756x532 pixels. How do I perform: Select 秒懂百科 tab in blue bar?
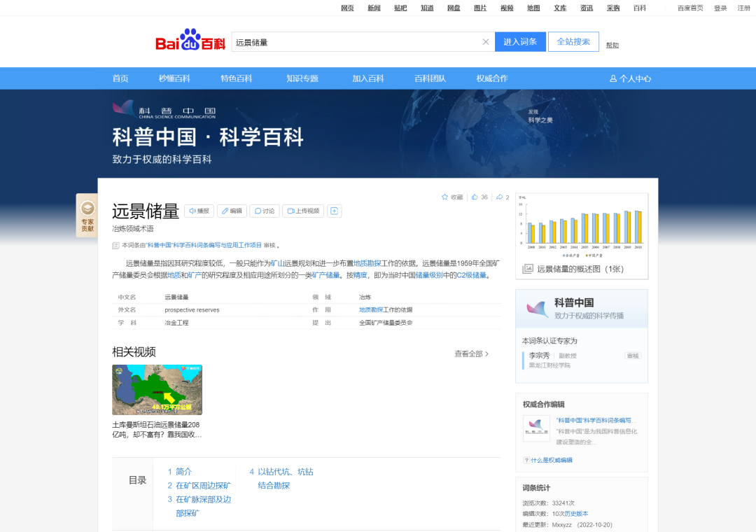174,78
